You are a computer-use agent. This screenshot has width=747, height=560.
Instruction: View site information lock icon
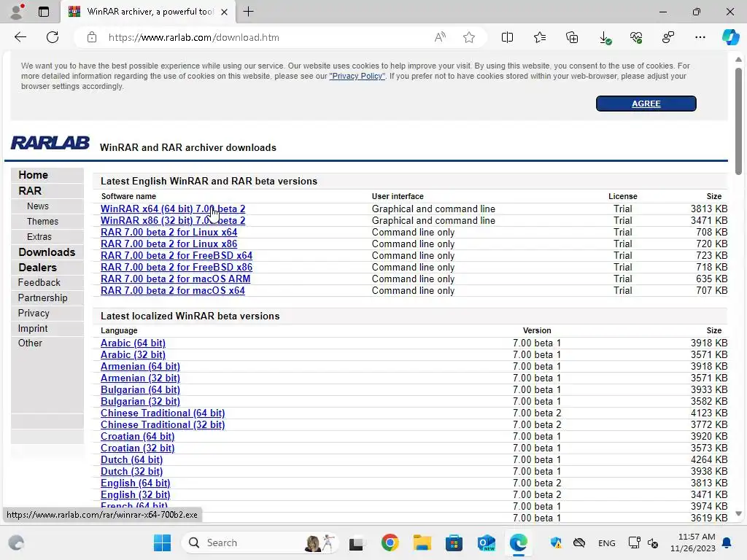pos(92,37)
